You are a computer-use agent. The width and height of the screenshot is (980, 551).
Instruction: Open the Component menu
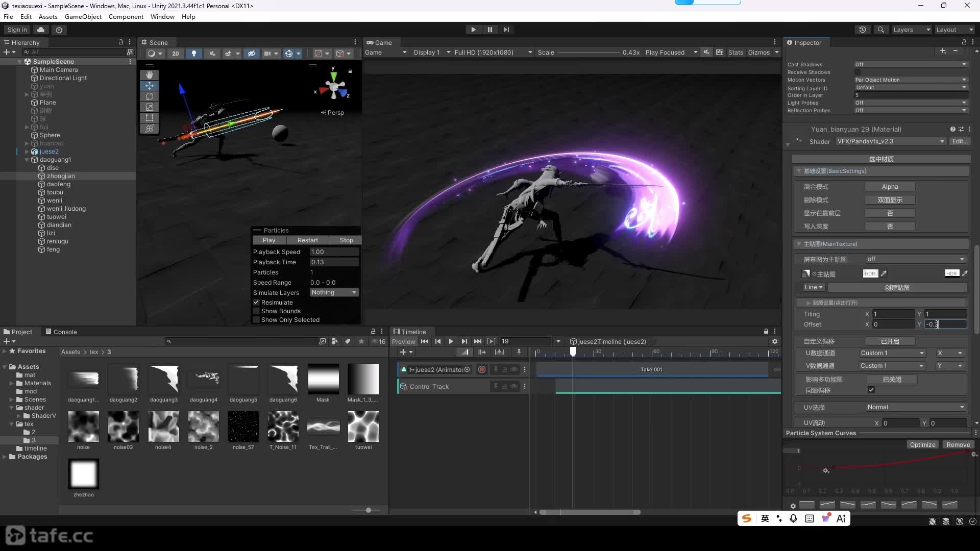[126, 16]
